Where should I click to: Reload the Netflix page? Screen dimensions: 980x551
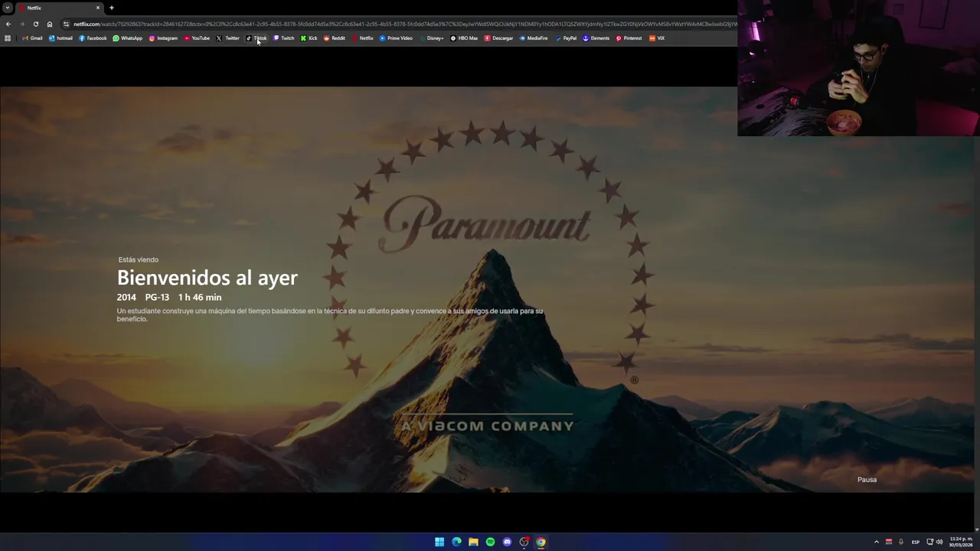point(35,24)
